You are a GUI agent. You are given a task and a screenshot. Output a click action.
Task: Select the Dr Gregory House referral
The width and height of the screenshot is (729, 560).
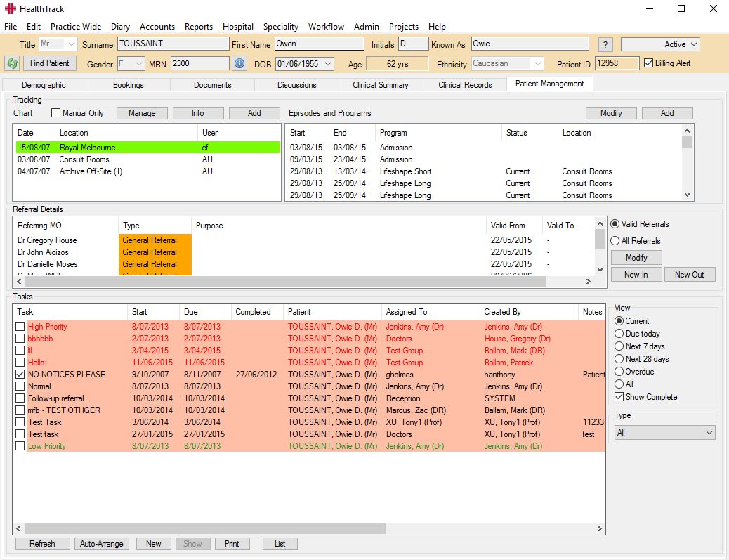click(x=305, y=240)
